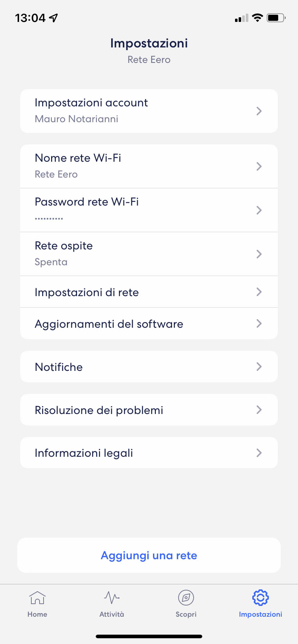Open the Notifiche menu entry
The image size is (298, 644).
click(149, 367)
